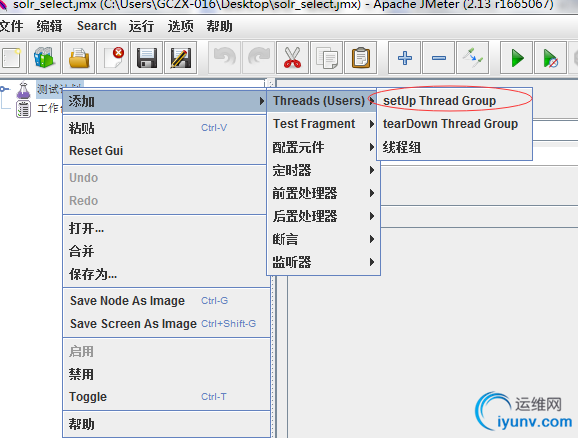Viewport: 578px width, 438px height.
Task: Open the 帮助 menu in menu bar
Action: pos(219,26)
